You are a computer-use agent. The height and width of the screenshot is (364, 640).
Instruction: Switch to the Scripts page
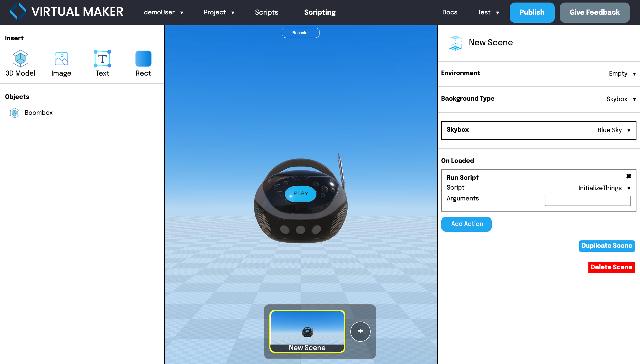(267, 12)
